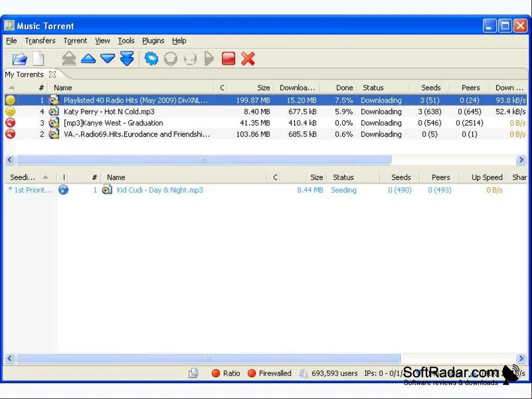Click the file icon beside Playlisted 40 Radio Hits
This screenshot has height=399, width=532.
pos(53,100)
